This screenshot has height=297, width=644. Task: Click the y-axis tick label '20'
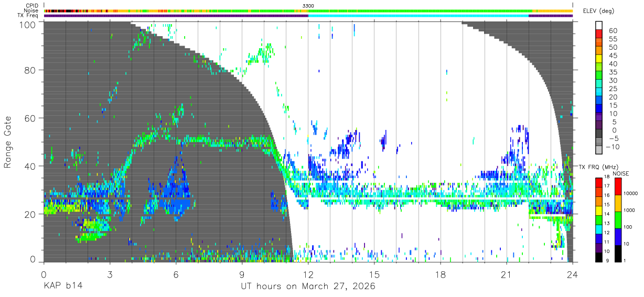coord(30,214)
